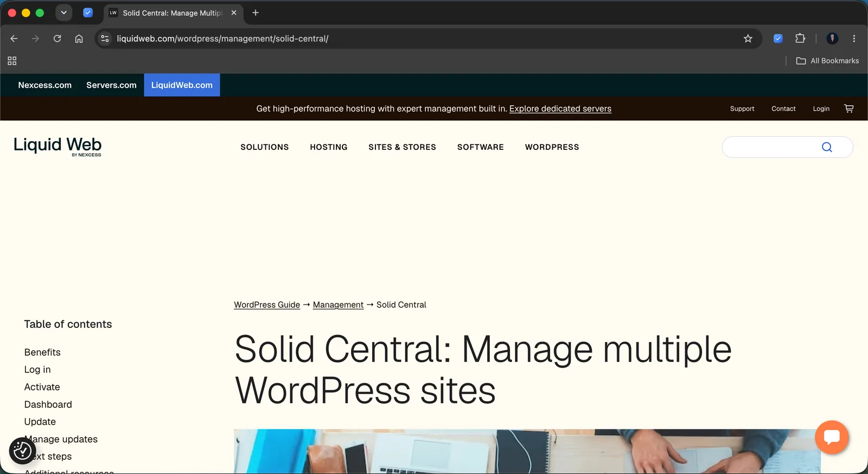Select the LiquidWeb.com site tab
This screenshot has width=868, height=474.
click(182, 85)
